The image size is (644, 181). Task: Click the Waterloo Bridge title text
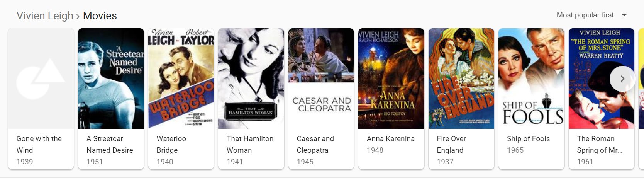coord(171,144)
